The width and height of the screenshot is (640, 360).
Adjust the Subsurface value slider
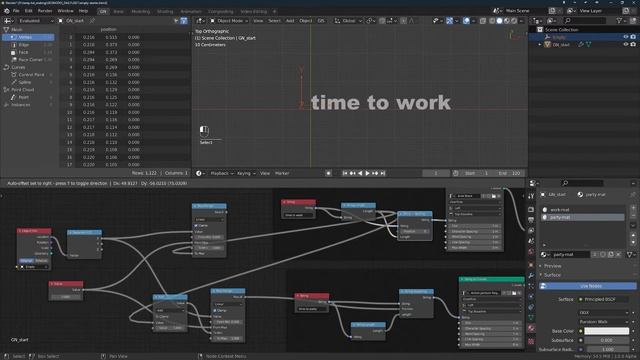(x=607, y=340)
